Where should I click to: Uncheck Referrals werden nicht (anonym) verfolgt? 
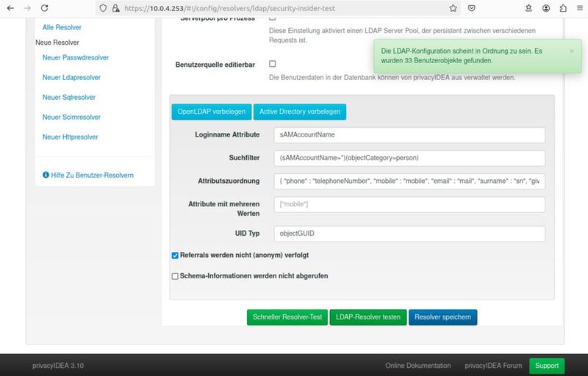175,256
